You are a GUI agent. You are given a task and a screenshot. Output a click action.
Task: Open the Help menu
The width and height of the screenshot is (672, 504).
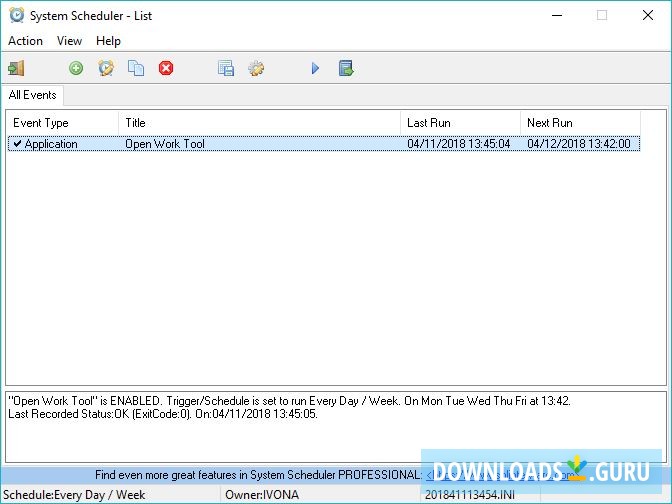click(108, 41)
